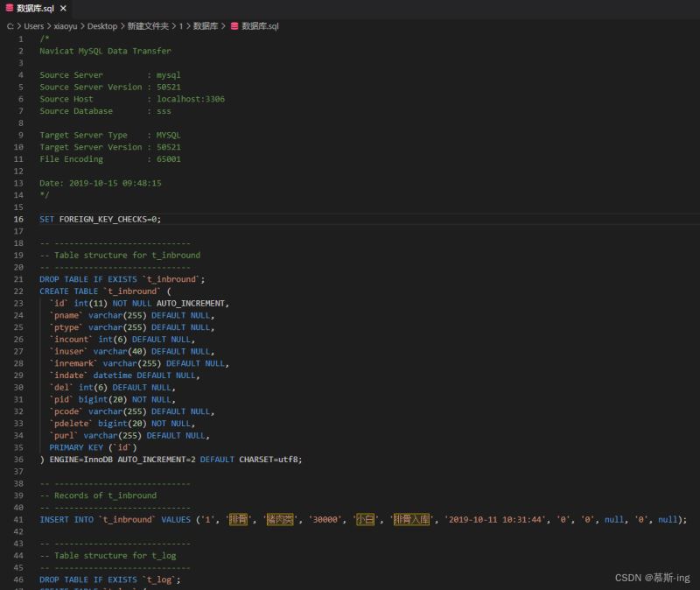Click the 数据库.sql file breadcrumb

(x=260, y=26)
